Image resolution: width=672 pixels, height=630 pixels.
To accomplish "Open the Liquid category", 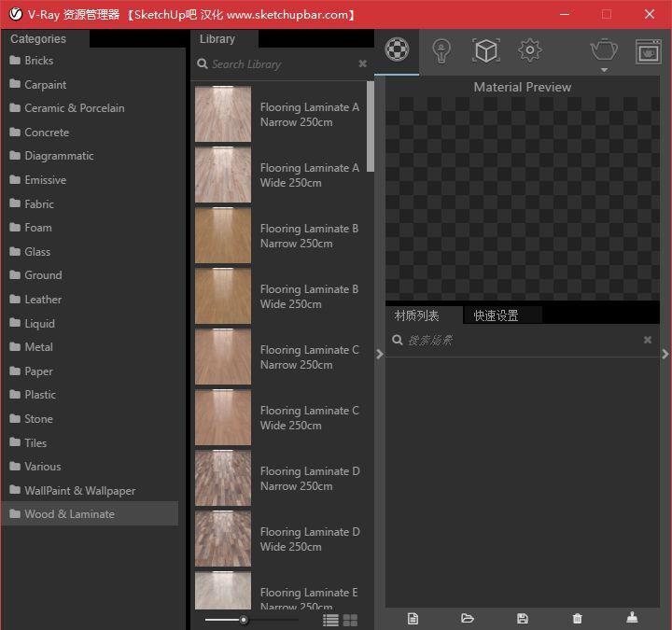I will pos(32,323).
